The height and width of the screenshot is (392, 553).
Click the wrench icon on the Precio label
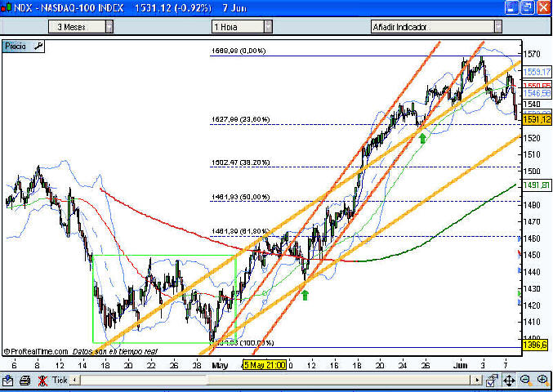pyautogui.click(x=38, y=47)
